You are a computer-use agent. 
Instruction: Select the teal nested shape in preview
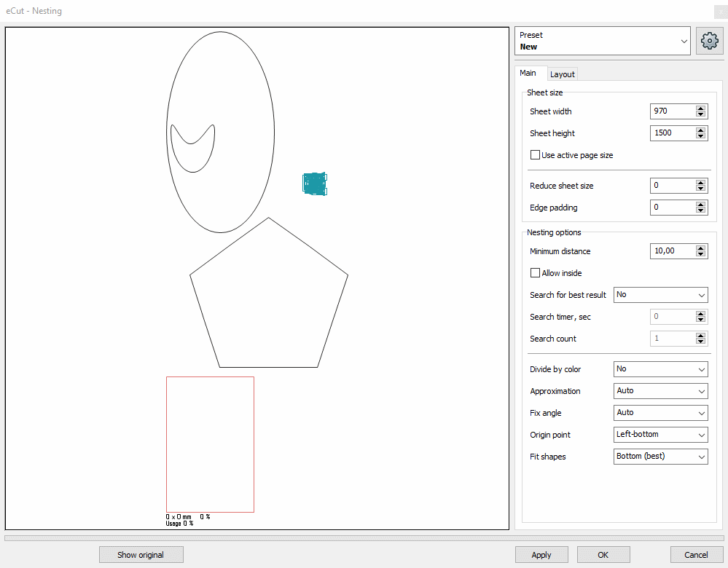click(315, 184)
